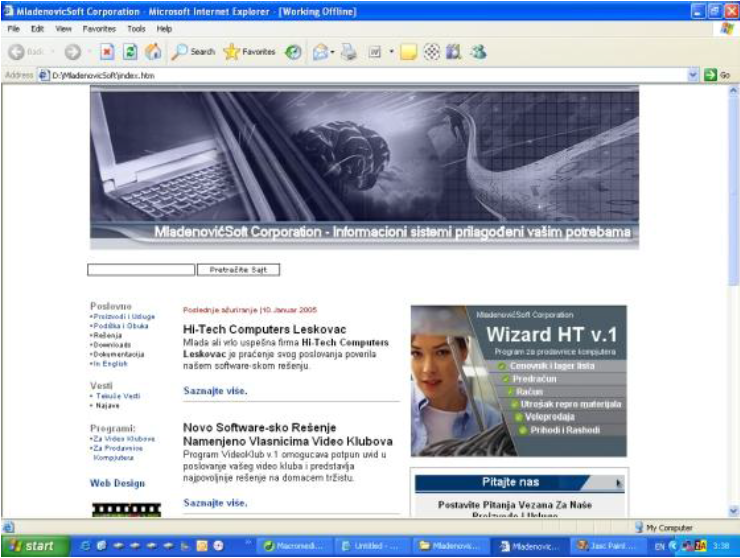Expand the Forward button history dropdown
Viewport: 740px width, 558px height.
point(89,52)
